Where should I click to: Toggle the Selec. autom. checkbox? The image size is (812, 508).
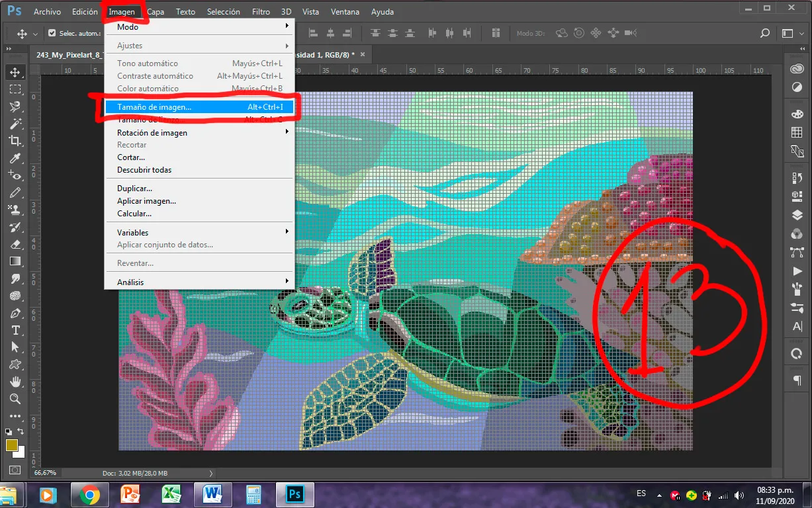(x=52, y=33)
